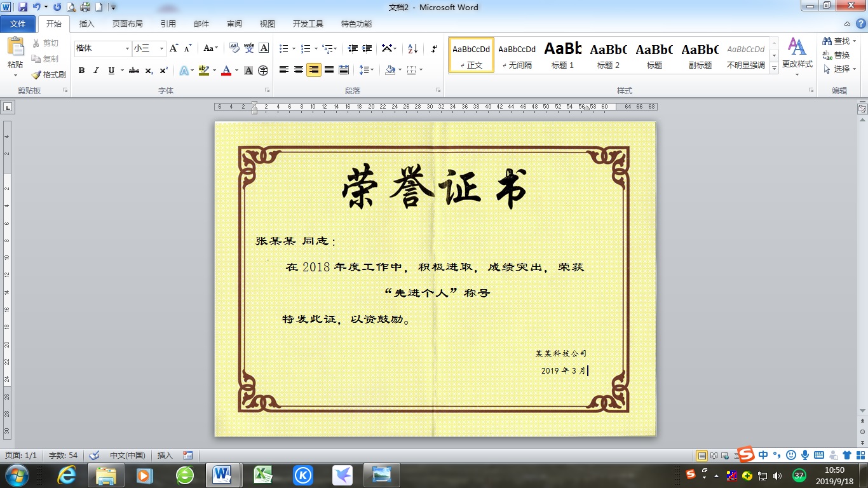Image resolution: width=868 pixels, height=488 pixels.
Task: Toggle italic formatting
Action: pyautogui.click(x=95, y=71)
